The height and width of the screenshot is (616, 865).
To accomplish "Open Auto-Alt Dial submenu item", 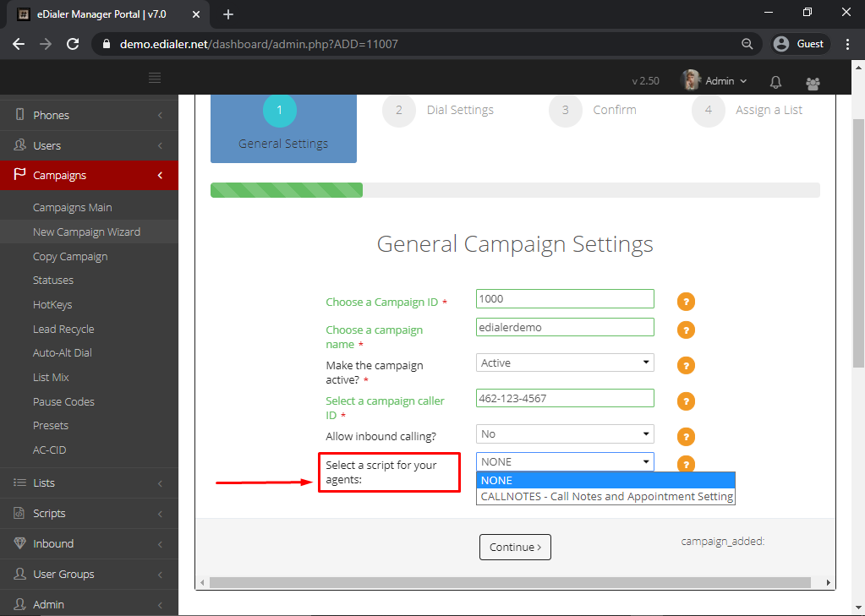I will click(63, 353).
